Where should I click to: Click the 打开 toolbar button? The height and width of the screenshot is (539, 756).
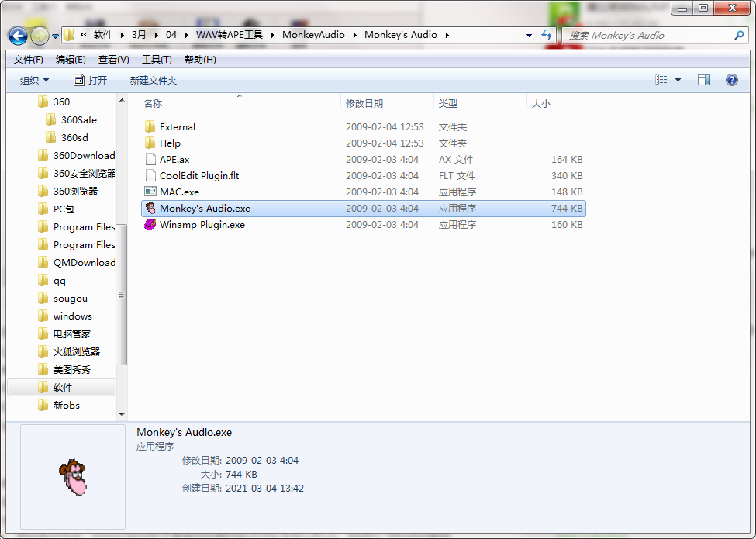(x=91, y=80)
